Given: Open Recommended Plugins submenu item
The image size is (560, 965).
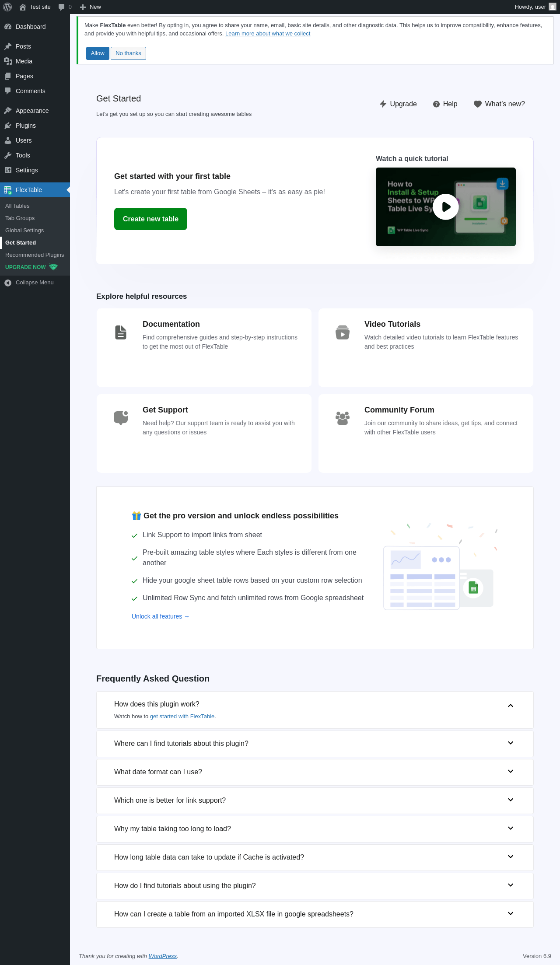Looking at the screenshot, I should click(x=35, y=255).
